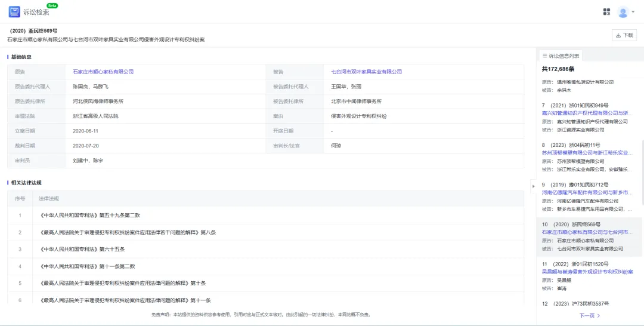Viewport: 644px width, 326px height.
Task: Open case 11 吴昌鲲与崔涛 link
Action: coord(587,272)
